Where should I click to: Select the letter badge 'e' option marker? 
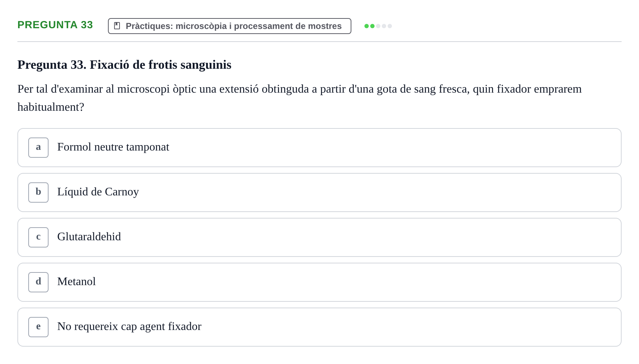coord(38,327)
